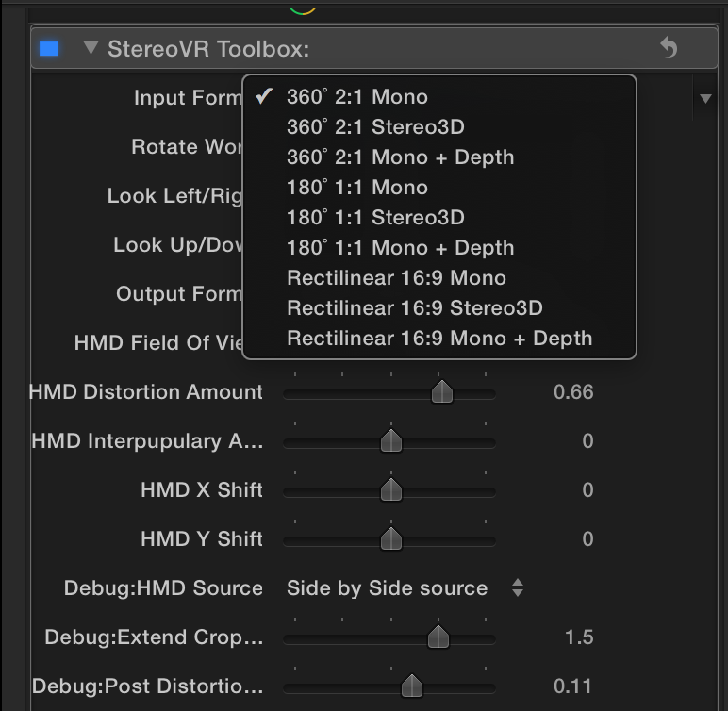Collapse the StereoVR Toolbox disclosure triangle
Image resolution: width=728 pixels, height=711 pixels.
pyautogui.click(x=91, y=48)
